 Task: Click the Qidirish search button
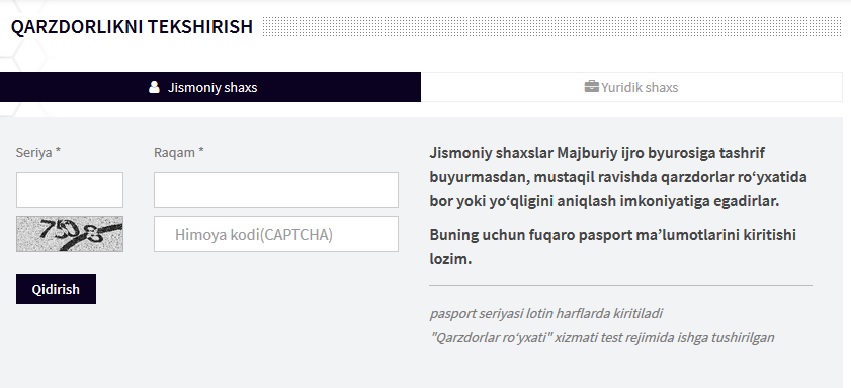(56, 289)
